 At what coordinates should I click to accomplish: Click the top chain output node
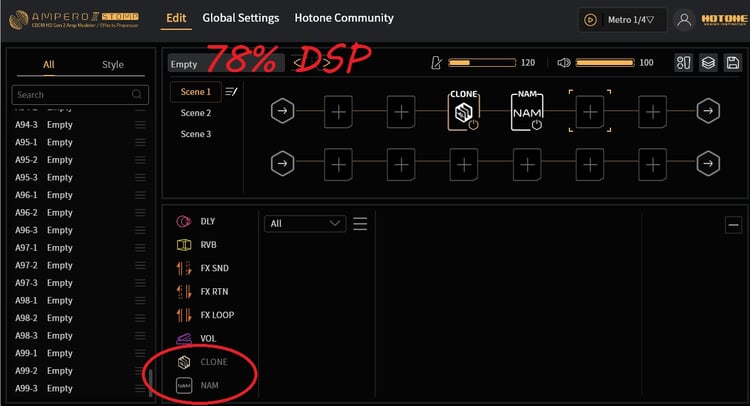(x=708, y=111)
